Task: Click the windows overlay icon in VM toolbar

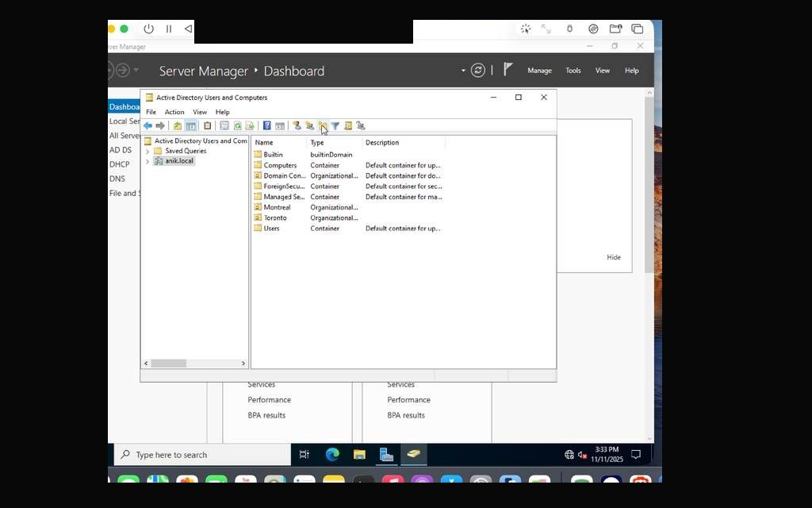Action: coord(637,29)
